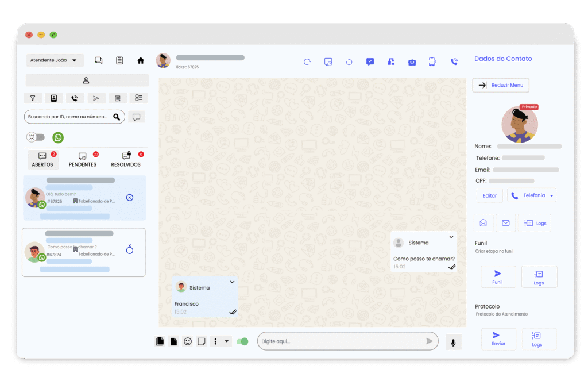
Task: Switch to the PENDENTES tab
Action: (x=82, y=160)
